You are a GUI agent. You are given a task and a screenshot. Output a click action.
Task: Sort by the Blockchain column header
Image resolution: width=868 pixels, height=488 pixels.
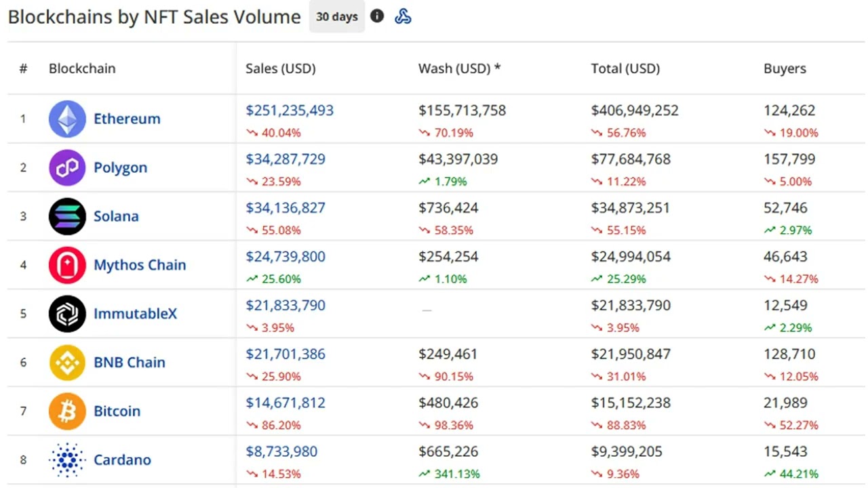[x=82, y=68]
